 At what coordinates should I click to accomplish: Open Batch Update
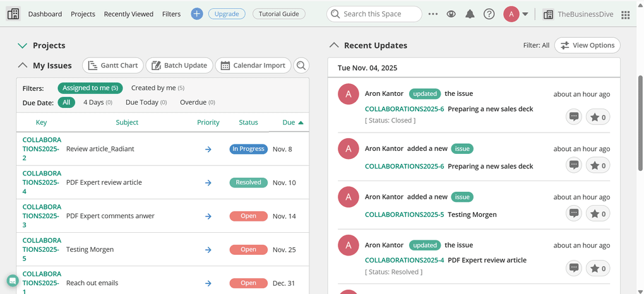click(x=179, y=65)
